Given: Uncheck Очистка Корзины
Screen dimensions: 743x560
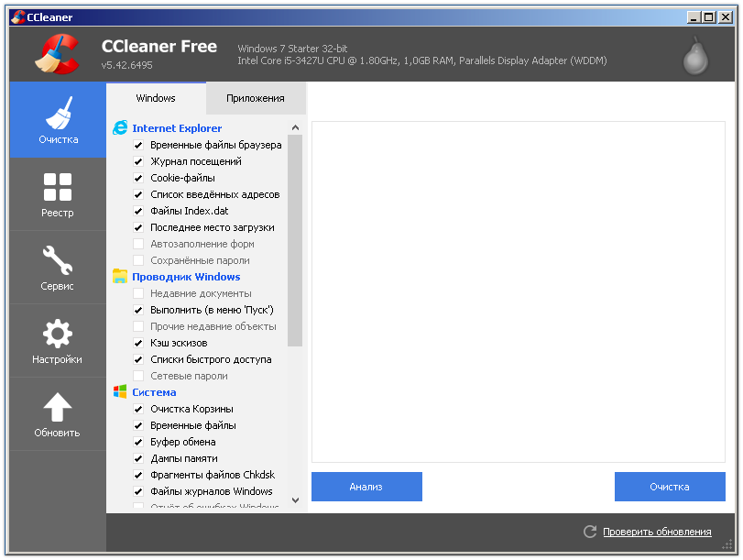Looking at the screenshot, I should tap(138, 409).
